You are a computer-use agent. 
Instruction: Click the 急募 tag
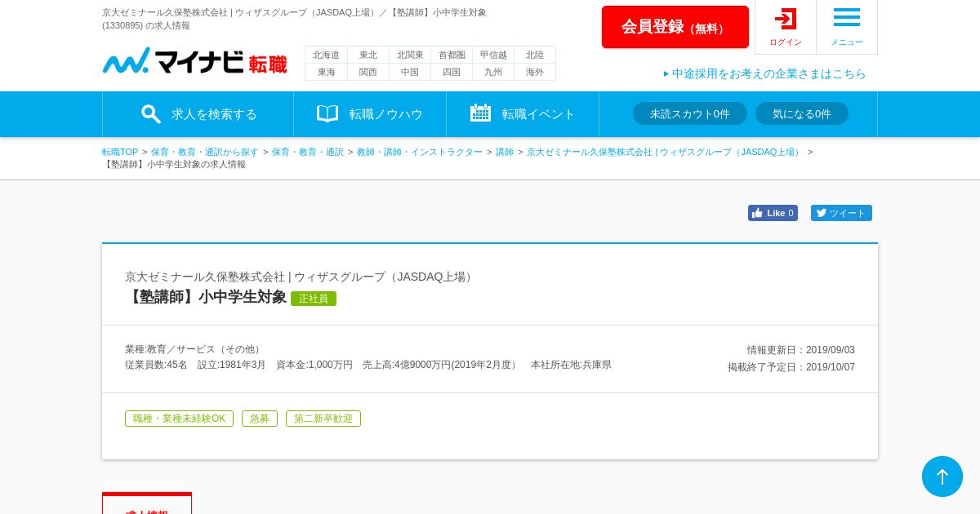(260, 419)
